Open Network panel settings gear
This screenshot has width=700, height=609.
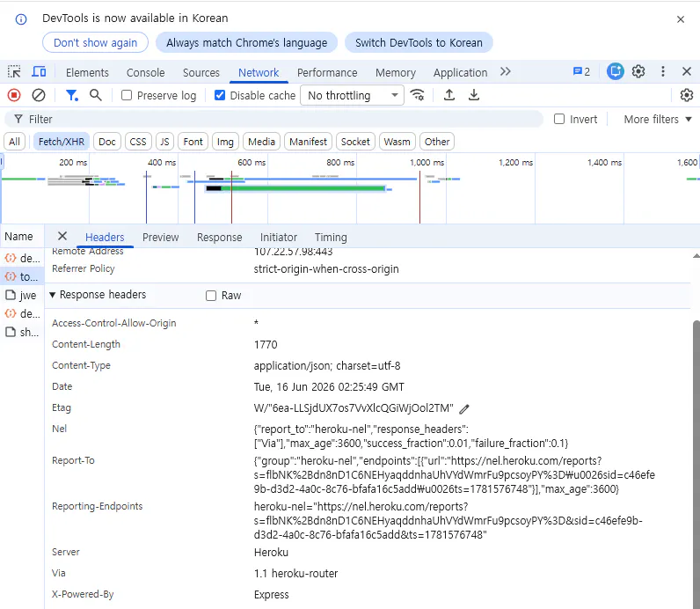point(687,95)
